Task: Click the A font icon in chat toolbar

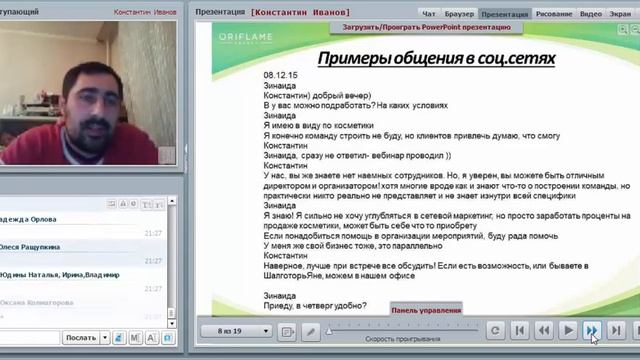Action: (152, 338)
